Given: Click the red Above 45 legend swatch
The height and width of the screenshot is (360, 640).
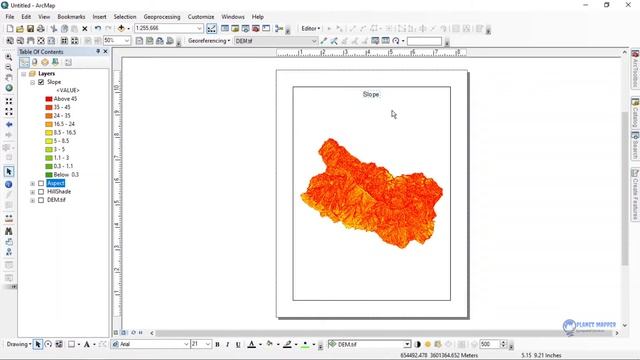Looking at the screenshot, I should pos(49,99).
